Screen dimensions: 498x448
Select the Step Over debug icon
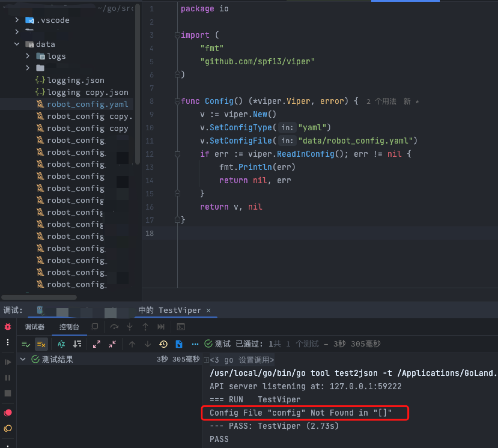(x=115, y=327)
